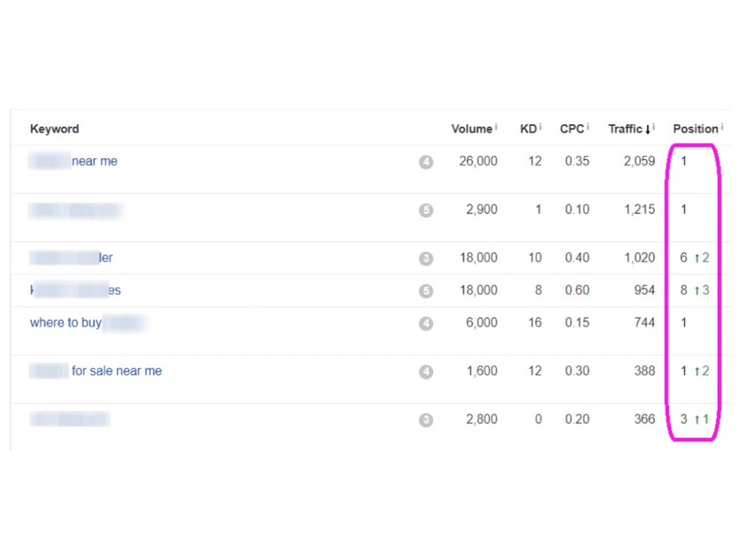Select the CPC value 0.35
Viewport: 747px width, 560px height.
(577, 161)
